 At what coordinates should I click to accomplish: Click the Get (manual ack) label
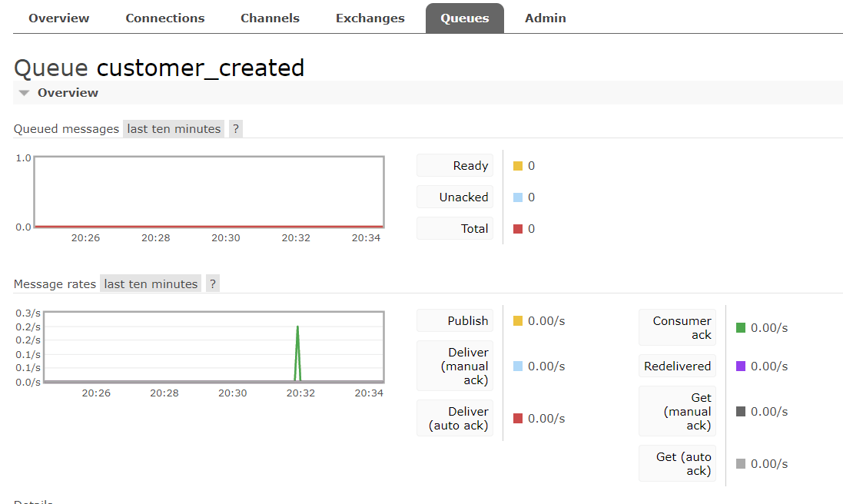point(678,411)
